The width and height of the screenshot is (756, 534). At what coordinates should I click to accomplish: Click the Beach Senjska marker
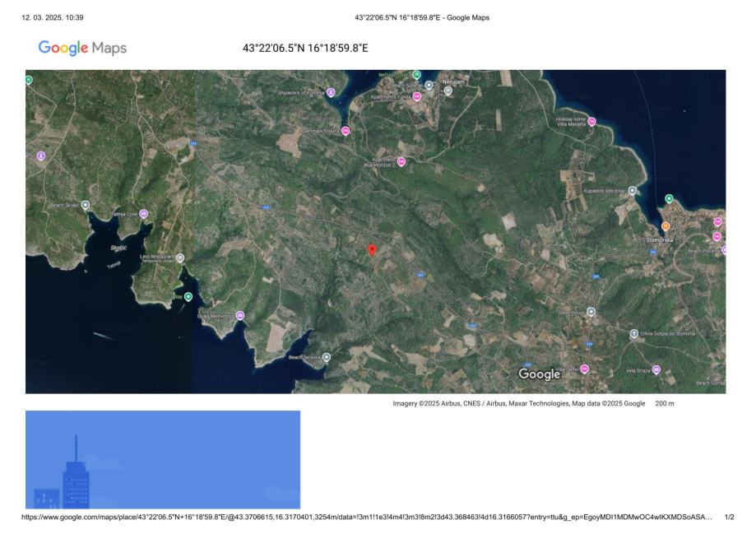tap(327, 357)
